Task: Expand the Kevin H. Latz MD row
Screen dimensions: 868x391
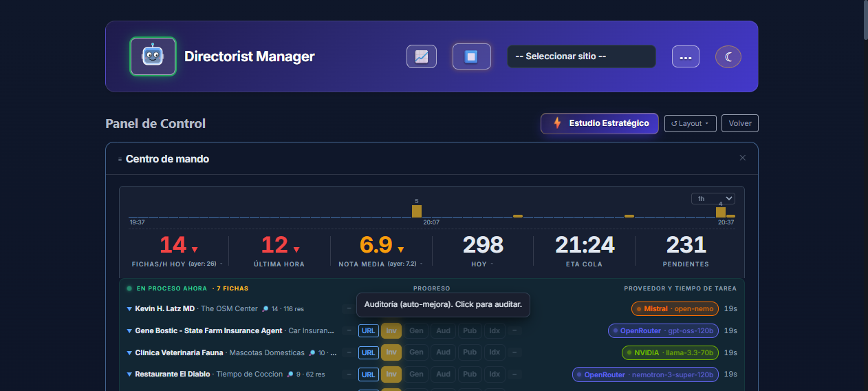Action: tap(129, 309)
